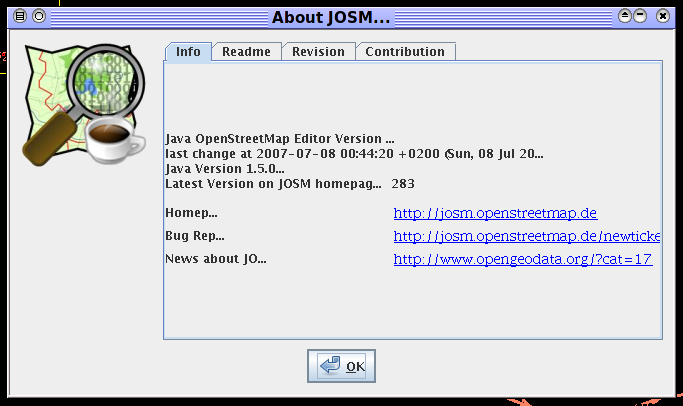
Task: Click the latest version number 283
Action: coord(403,184)
